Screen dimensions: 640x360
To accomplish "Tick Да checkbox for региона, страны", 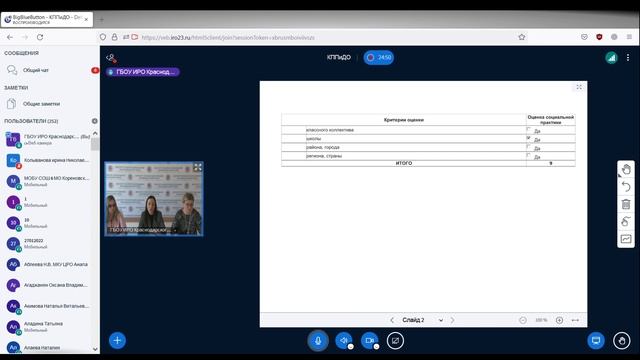I will click(528, 156).
